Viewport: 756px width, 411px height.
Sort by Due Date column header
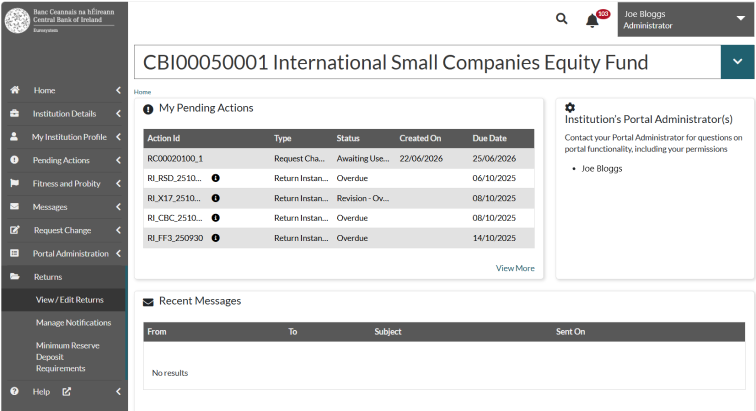tap(489, 138)
